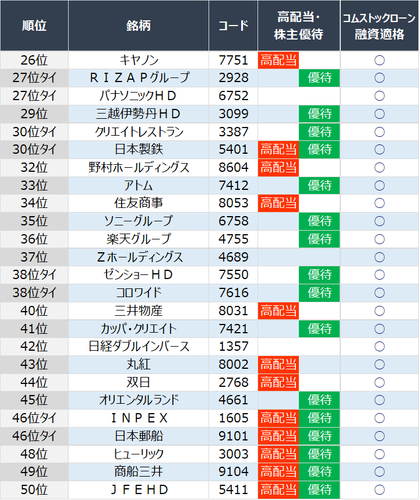Click the stock code 1357
The width and height of the screenshot is (420, 500).
tap(233, 346)
